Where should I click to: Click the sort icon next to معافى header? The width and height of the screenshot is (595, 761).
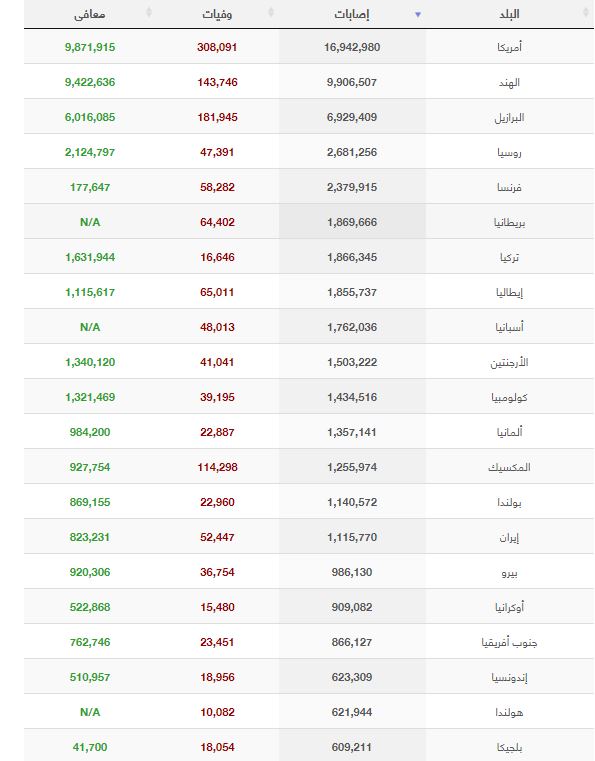149,13
